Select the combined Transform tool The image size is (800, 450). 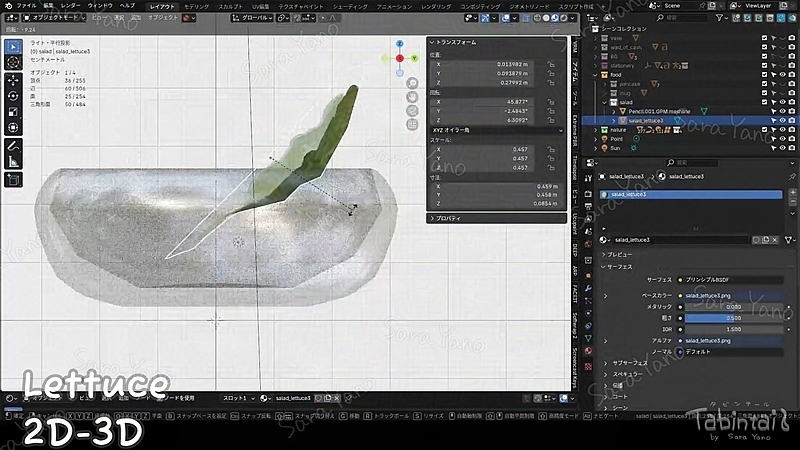(13, 128)
